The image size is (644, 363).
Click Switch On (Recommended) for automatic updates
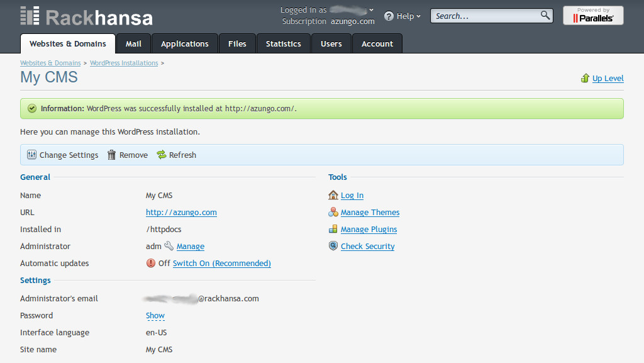coord(222,263)
